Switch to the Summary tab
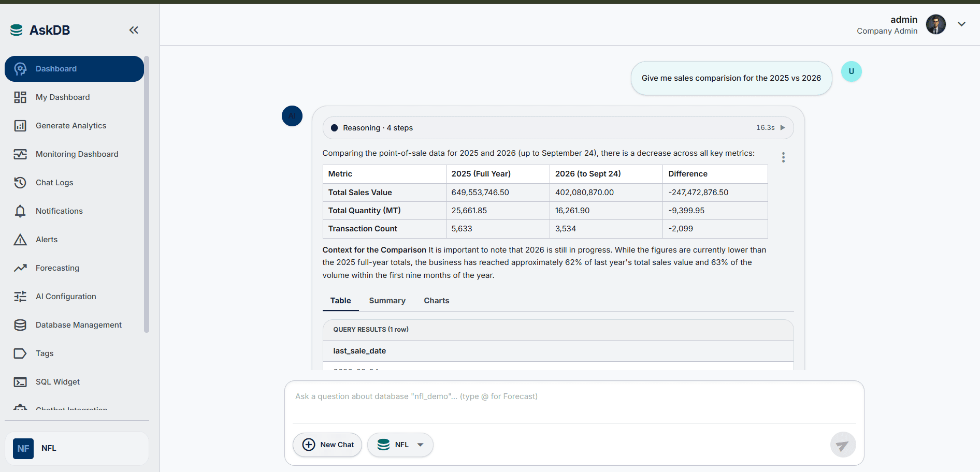Viewport: 980px width, 472px height. tap(387, 301)
